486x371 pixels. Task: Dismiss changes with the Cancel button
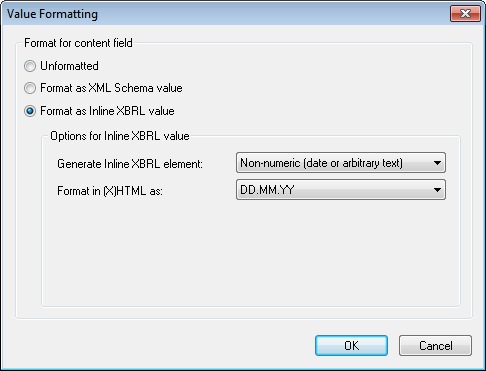coord(435,346)
